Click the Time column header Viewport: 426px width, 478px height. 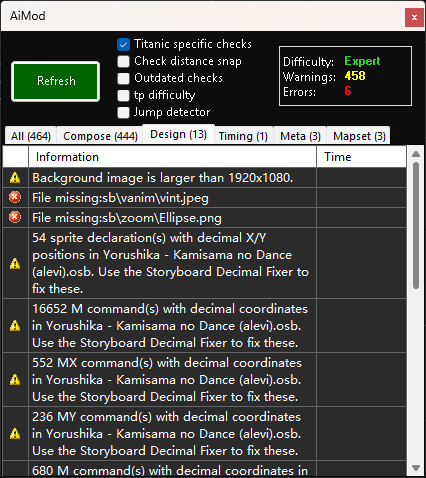click(361, 157)
